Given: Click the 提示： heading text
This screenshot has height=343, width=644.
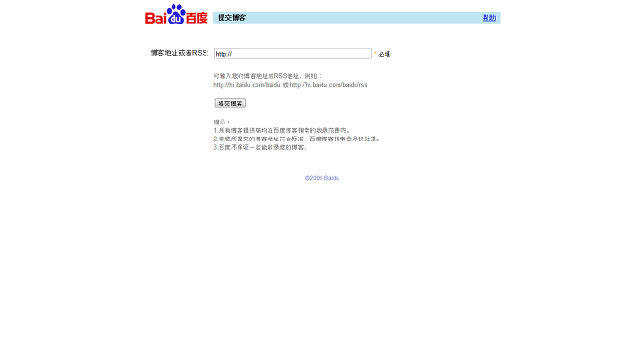Looking at the screenshot, I should [223, 122].
